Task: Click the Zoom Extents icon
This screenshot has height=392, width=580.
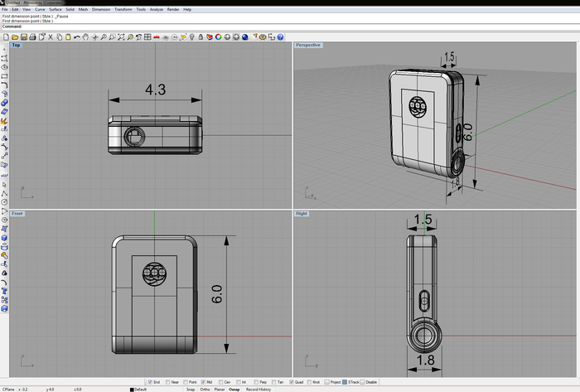Action: pyautogui.click(x=121, y=37)
